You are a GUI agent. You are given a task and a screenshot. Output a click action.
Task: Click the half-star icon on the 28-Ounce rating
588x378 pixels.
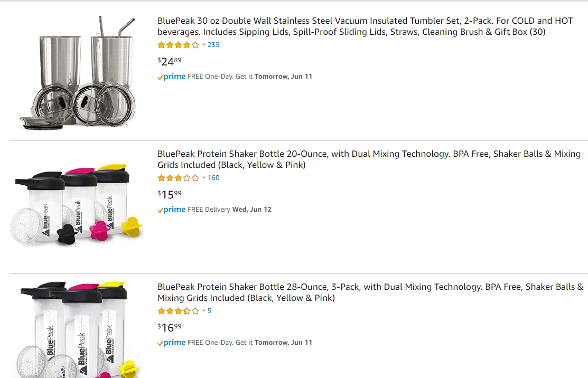point(187,311)
